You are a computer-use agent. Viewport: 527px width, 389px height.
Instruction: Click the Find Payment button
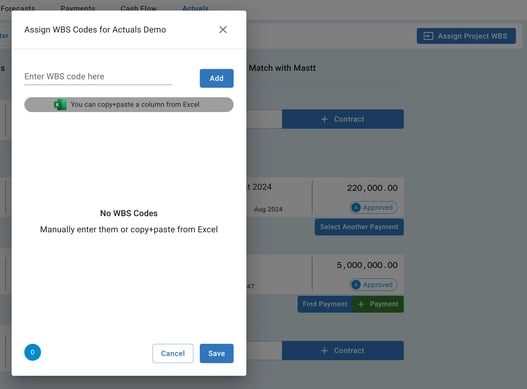pyautogui.click(x=325, y=304)
